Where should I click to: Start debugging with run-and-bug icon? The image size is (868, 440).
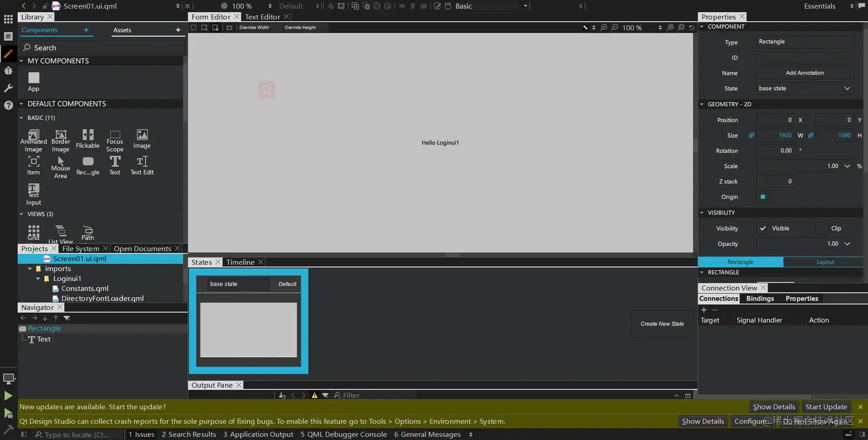(x=8, y=413)
